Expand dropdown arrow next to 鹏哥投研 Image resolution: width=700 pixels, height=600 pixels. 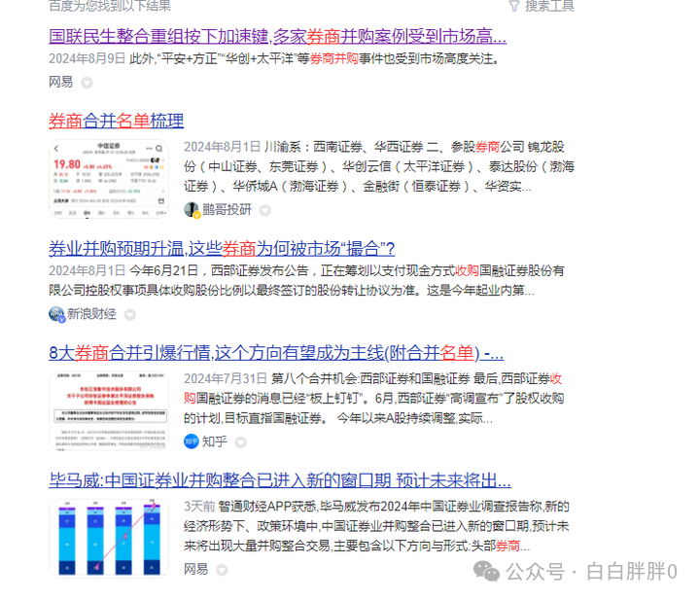click(x=265, y=210)
